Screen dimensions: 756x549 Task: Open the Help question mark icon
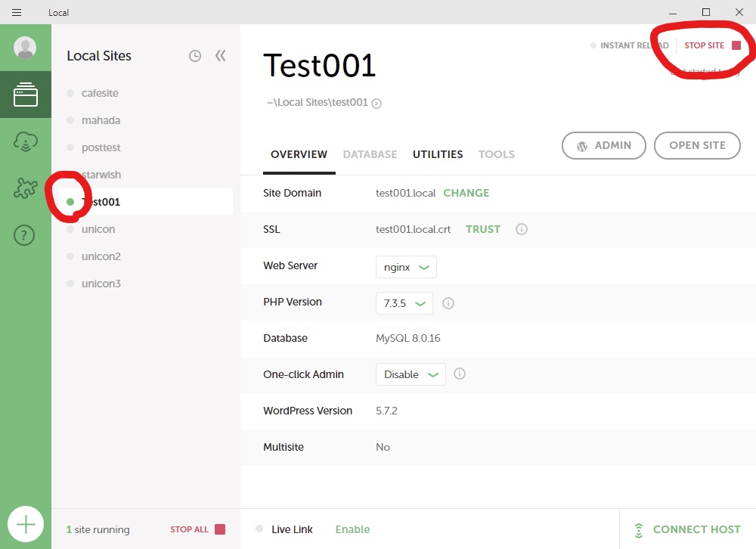pyautogui.click(x=24, y=235)
